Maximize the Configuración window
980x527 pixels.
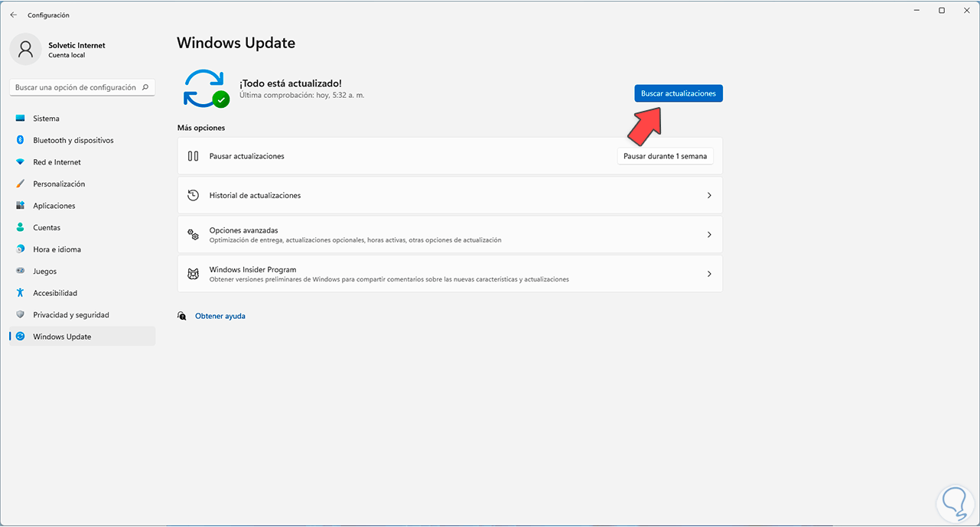tap(942, 10)
